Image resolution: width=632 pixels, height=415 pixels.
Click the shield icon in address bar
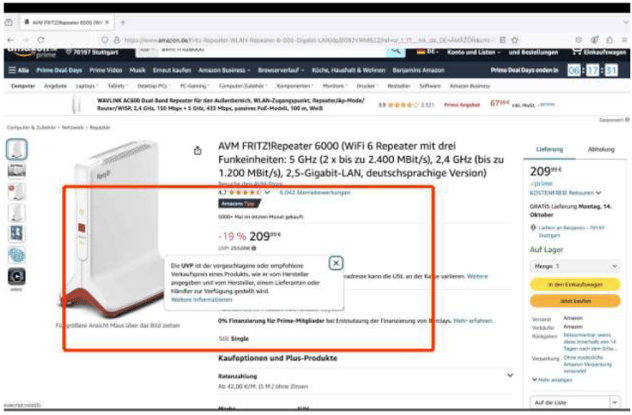[105, 40]
